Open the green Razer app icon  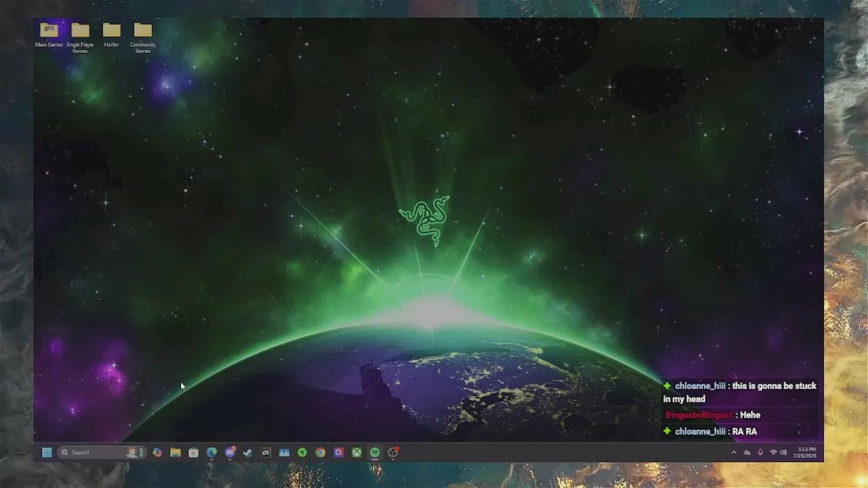click(x=302, y=452)
